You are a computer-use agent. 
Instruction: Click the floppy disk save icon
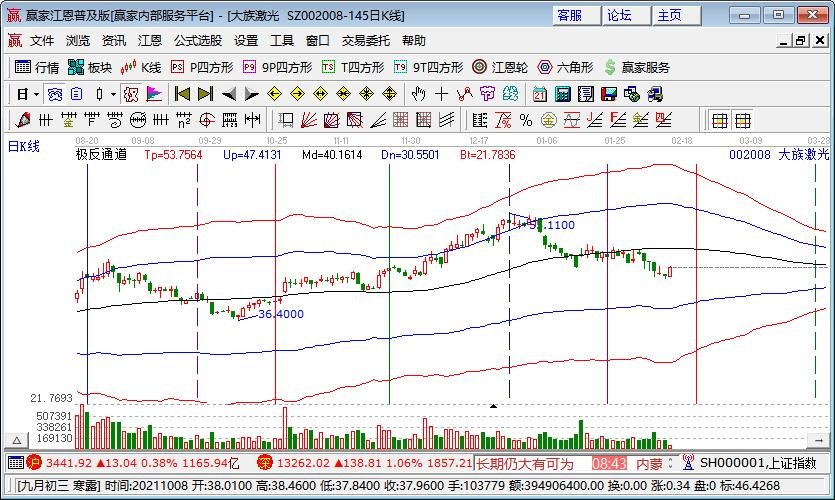[609, 95]
